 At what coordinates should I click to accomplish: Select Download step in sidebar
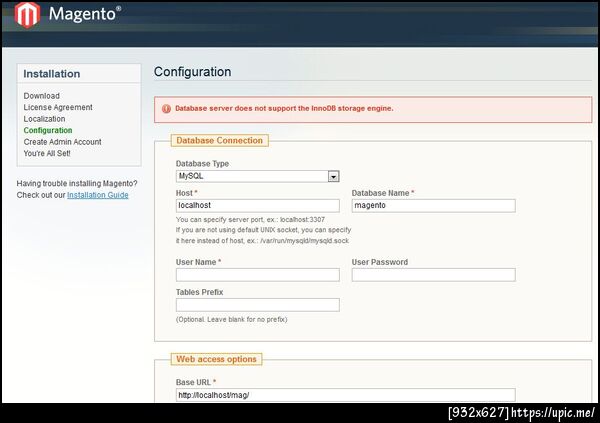(42, 96)
